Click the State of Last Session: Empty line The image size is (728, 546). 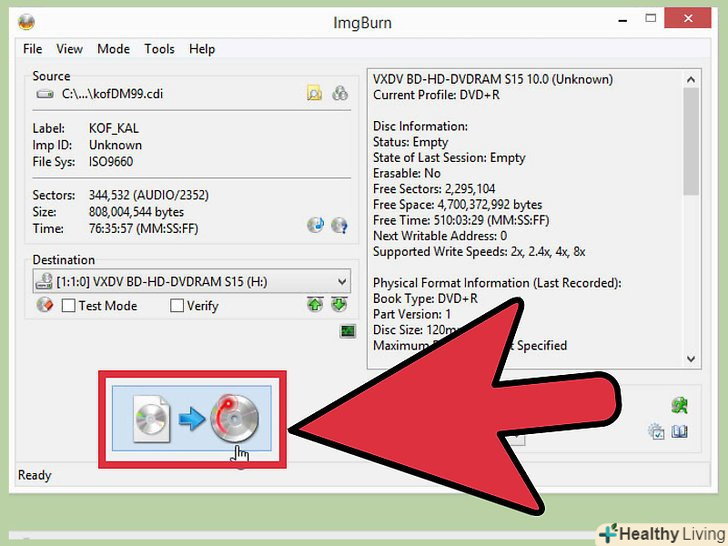point(449,158)
